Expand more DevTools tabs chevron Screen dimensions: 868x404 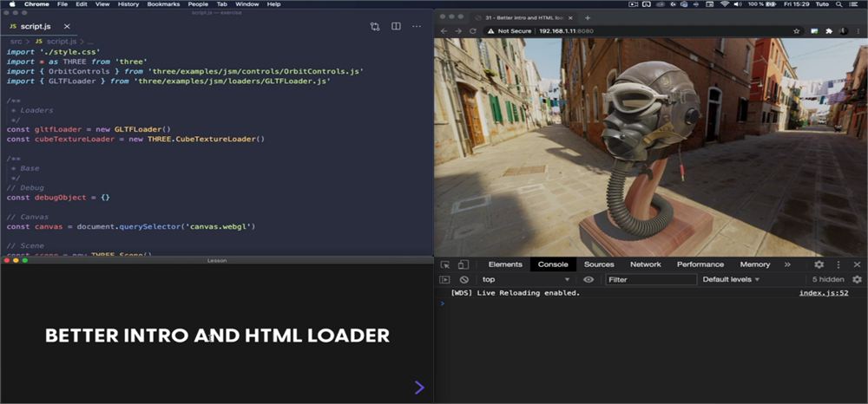(x=787, y=264)
